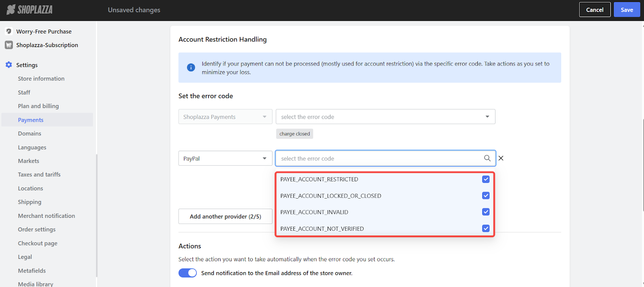Viewport: 644px width, 287px height.
Task: Click the search magnifier in PayPal error field
Action: tap(487, 158)
